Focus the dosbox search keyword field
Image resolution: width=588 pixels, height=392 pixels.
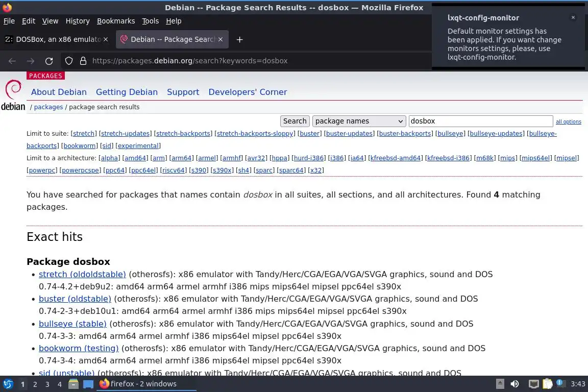pyautogui.click(x=480, y=121)
